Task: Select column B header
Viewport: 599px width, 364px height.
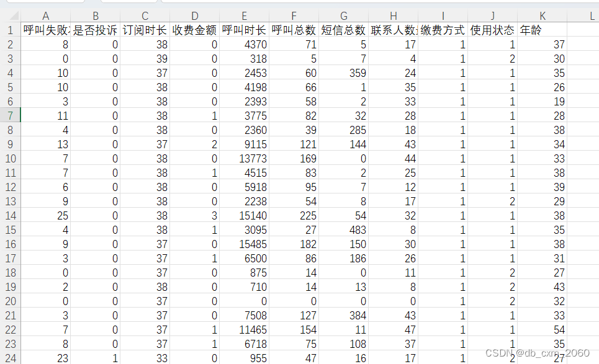Action: (95, 16)
